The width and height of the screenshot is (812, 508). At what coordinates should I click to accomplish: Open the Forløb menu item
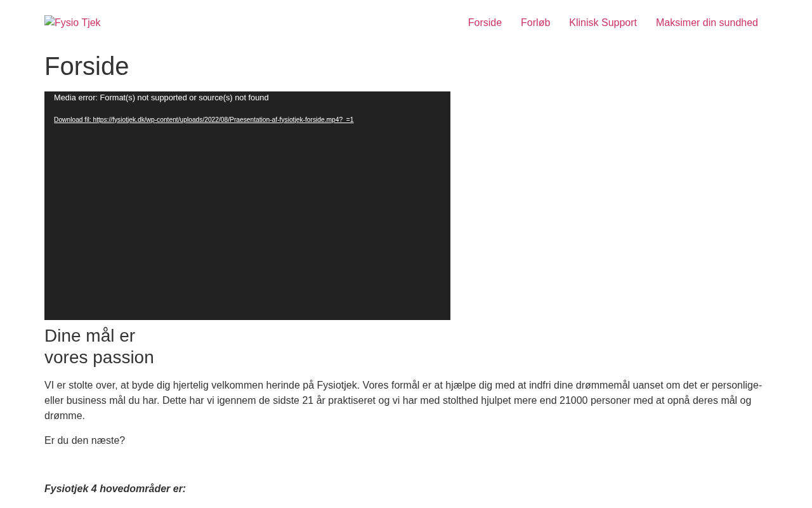[535, 23]
